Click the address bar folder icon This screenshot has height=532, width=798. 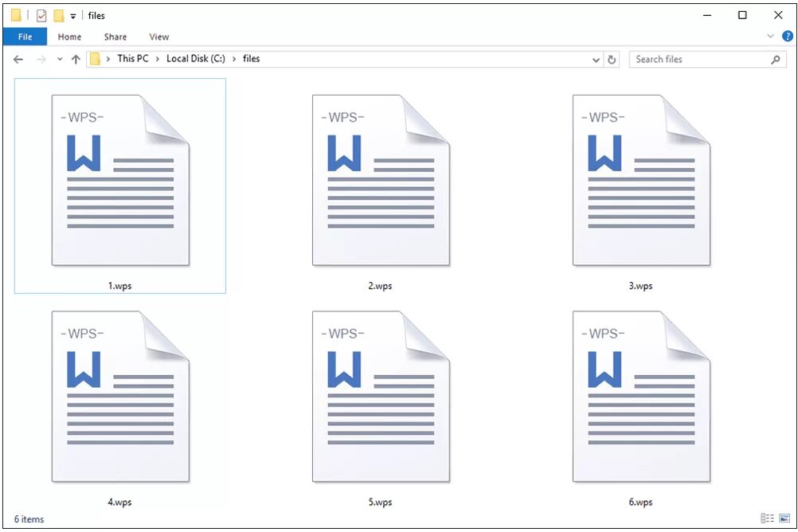click(x=95, y=60)
